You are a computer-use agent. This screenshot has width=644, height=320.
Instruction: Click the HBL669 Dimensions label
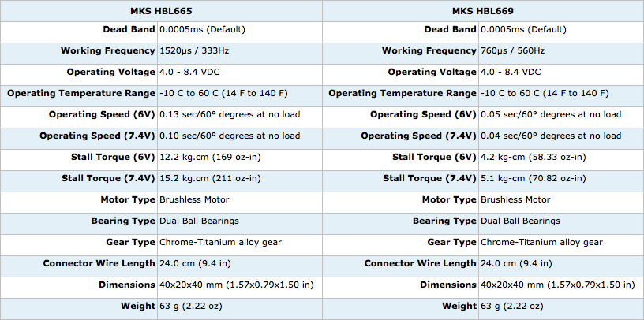(448, 285)
